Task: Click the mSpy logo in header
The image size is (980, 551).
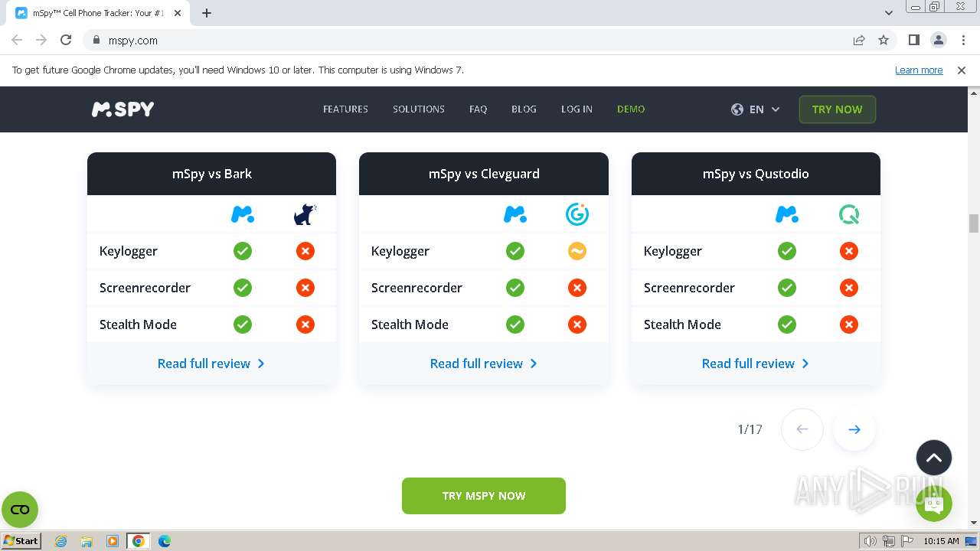Action: (122, 109)
